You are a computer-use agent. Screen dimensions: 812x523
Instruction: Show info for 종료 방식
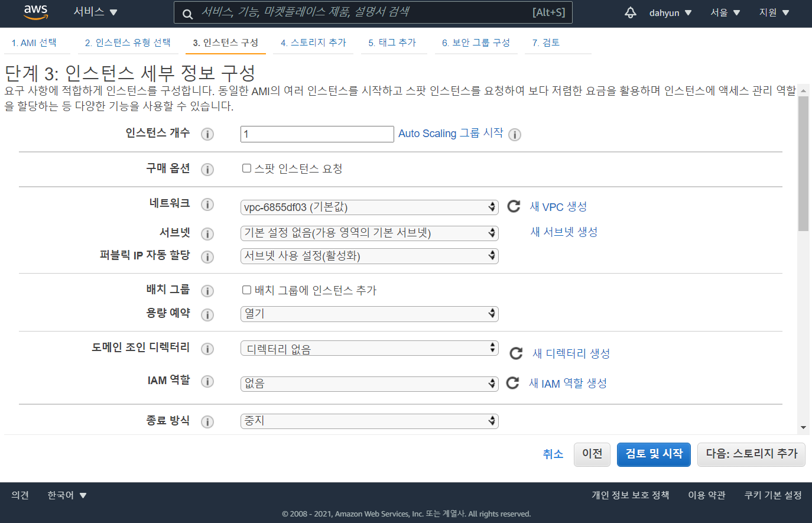[x=207, y=422]
